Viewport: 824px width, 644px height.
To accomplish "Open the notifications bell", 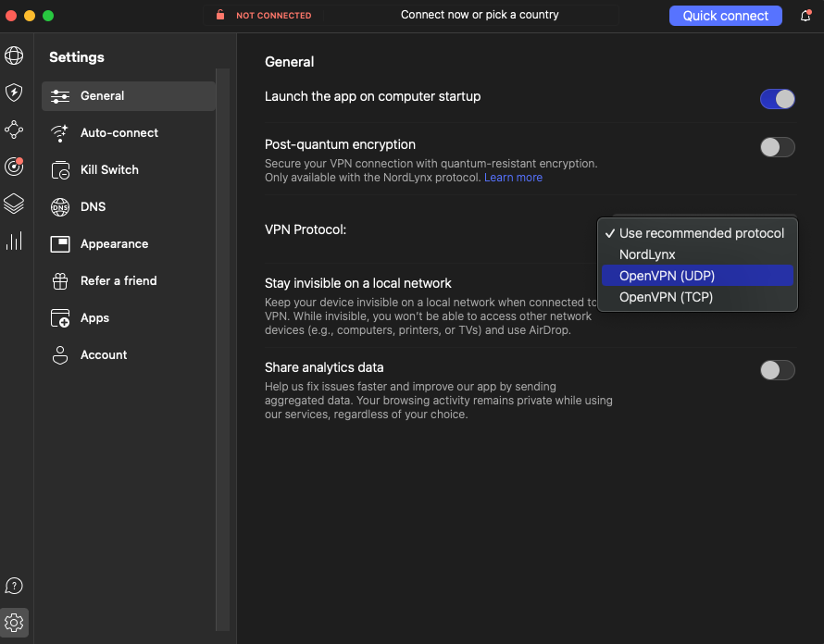I will [805, 16].
